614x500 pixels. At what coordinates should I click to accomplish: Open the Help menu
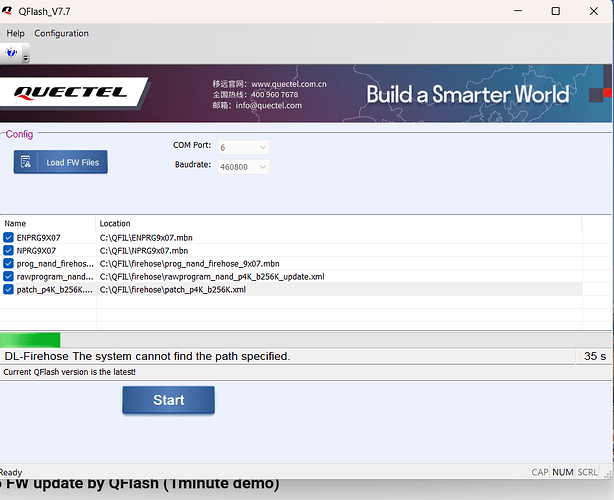click(15, 33)
